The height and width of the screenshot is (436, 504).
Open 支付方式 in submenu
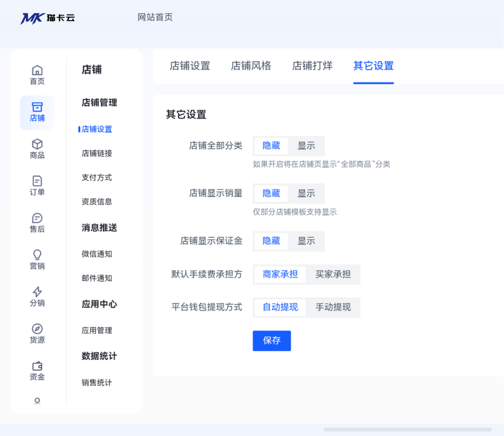96,177
